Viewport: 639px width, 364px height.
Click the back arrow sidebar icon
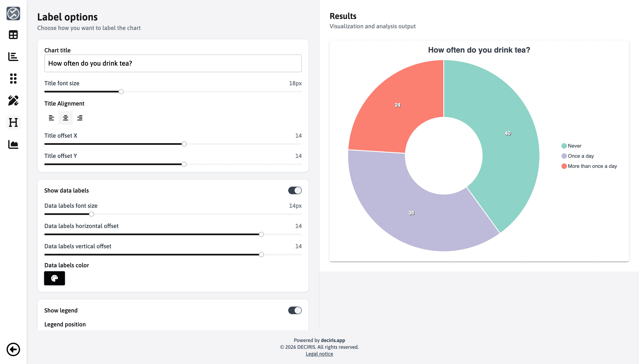click(x=13, y=349)
